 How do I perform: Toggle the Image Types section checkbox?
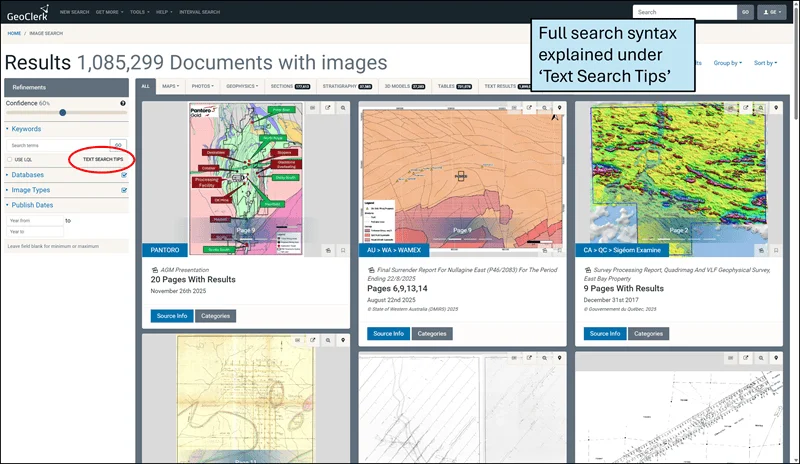click(x=124, y=189)
